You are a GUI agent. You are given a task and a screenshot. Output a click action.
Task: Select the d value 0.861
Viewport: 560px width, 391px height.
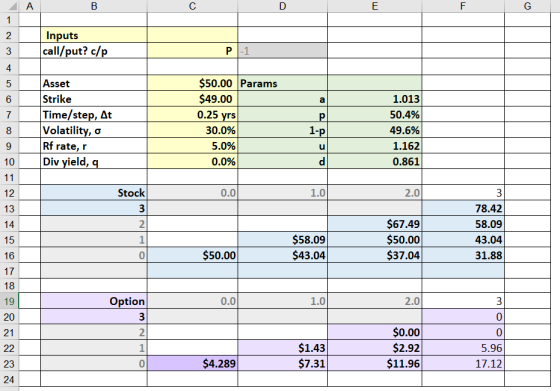(x=374, y=162)
